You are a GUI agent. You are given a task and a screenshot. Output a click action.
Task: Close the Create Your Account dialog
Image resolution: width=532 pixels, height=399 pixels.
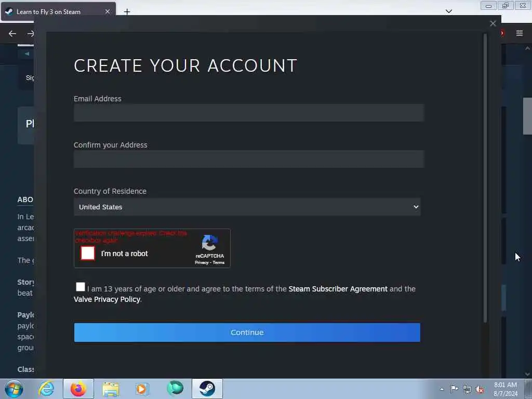(493, 23)
